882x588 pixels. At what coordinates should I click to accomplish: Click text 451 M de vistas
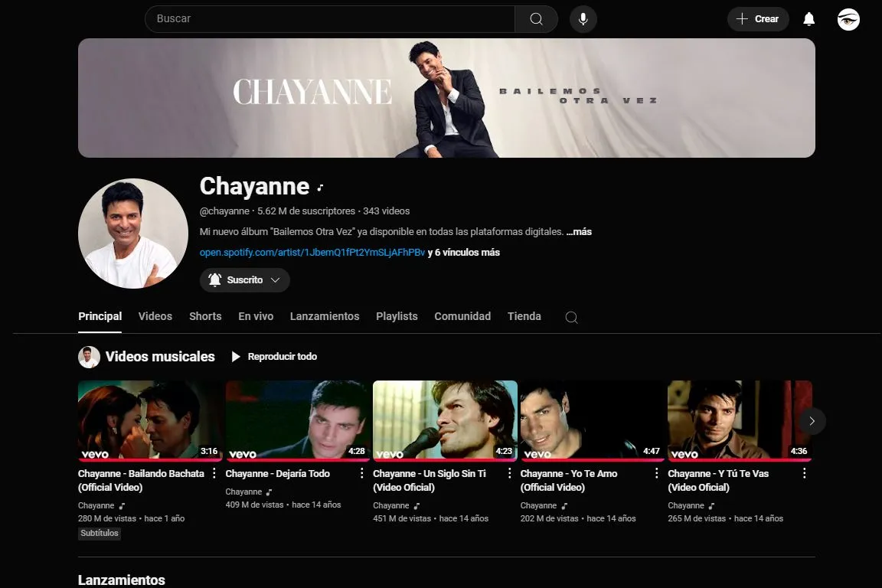(x=402, y=519)
